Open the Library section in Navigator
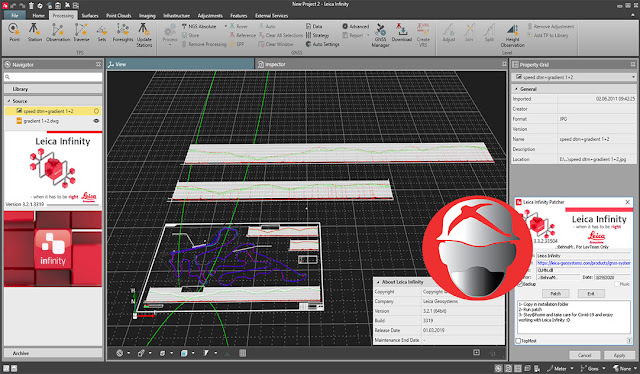The image size is (640, 374). coord(53,89)
